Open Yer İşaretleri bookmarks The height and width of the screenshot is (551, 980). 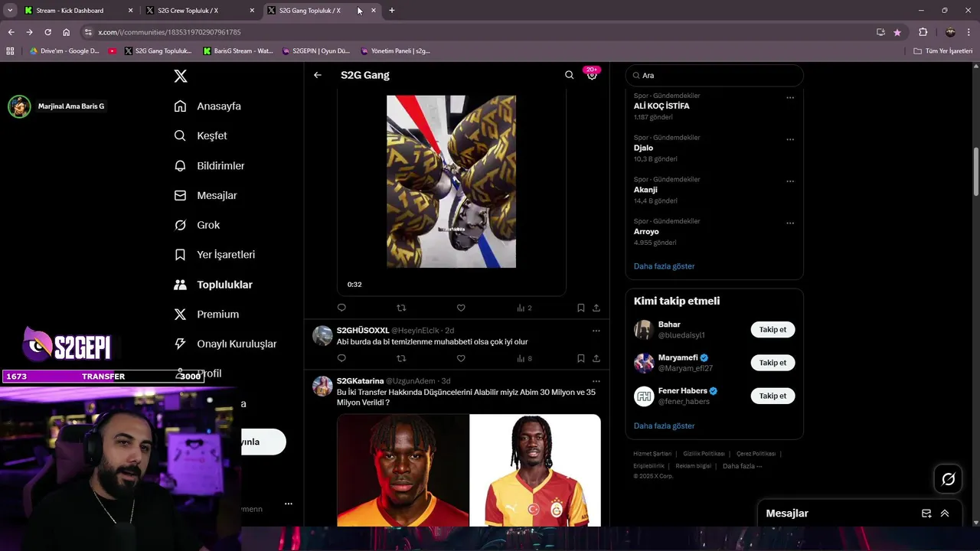point(215,255)
